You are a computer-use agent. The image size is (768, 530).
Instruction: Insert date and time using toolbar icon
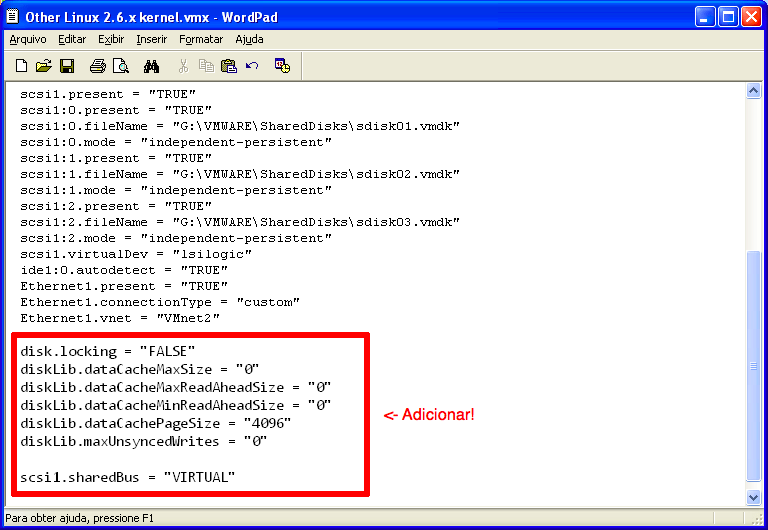click(282, 67)
